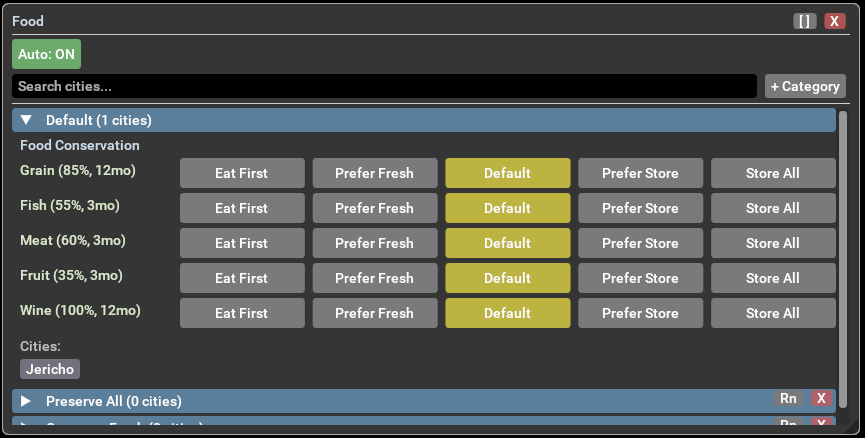Image resolution: width=865 pixels, height=438 pixels.
Task: Click the + Category button
Action: pos(805,87)
